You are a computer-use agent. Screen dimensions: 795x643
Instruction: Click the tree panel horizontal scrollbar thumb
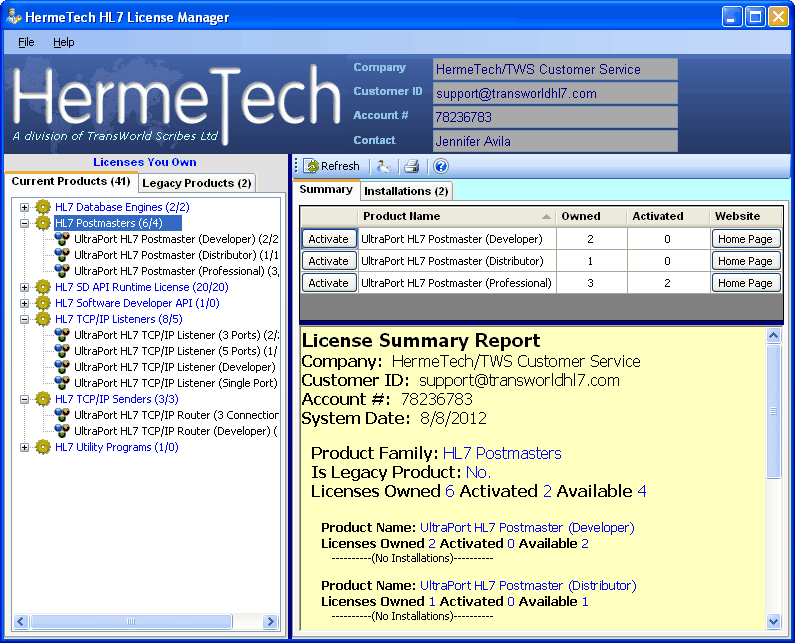pos(130,621)
